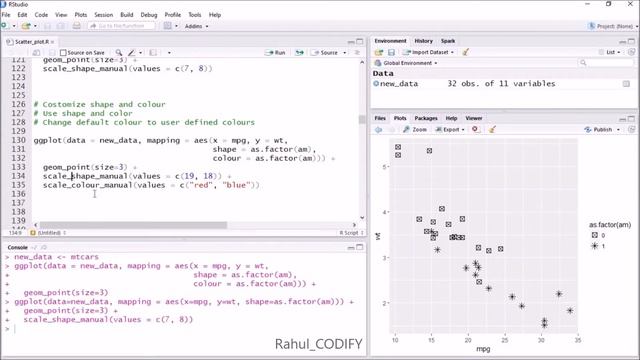The width and height of the screenshot is (640, 360).
Task: Open the Publish dropdown arrow
Action: click(x=618, y=130)
